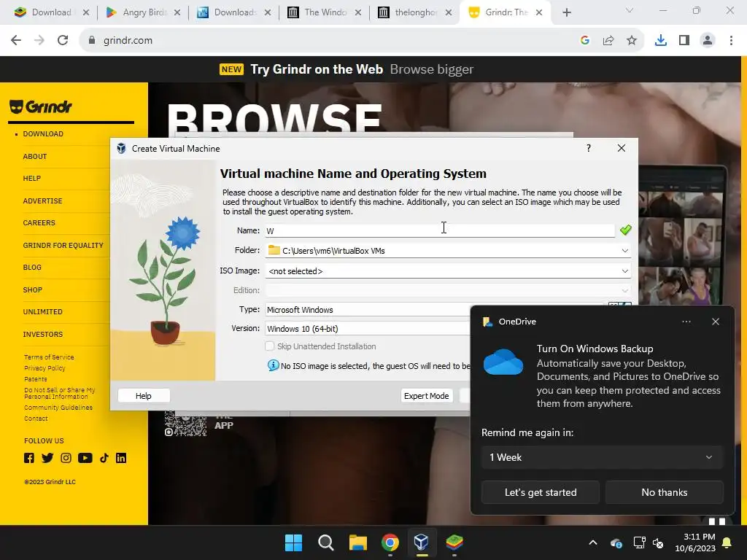Image resolution: width=747 pixels, height=560 pixels.
Task: Open Community Guidelines link
Action: pyautogui.click(x=58, y=408)
